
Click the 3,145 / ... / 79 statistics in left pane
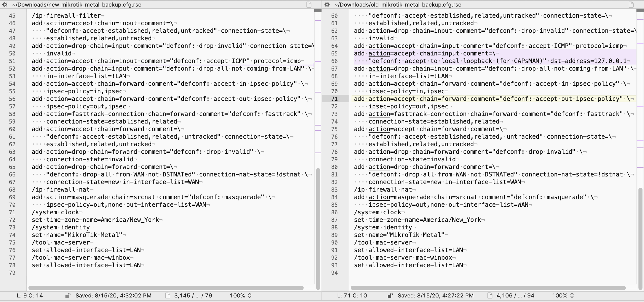click(193, 295)
